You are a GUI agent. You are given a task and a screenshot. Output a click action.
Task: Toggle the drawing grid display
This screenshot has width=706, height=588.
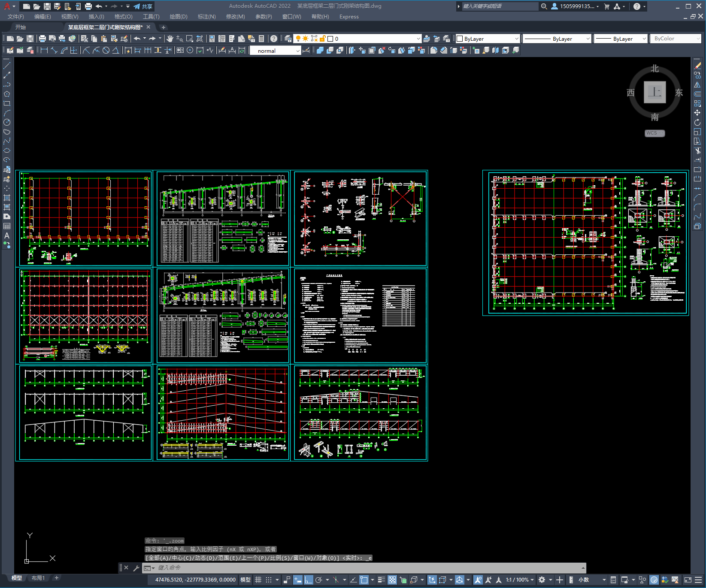258,580
